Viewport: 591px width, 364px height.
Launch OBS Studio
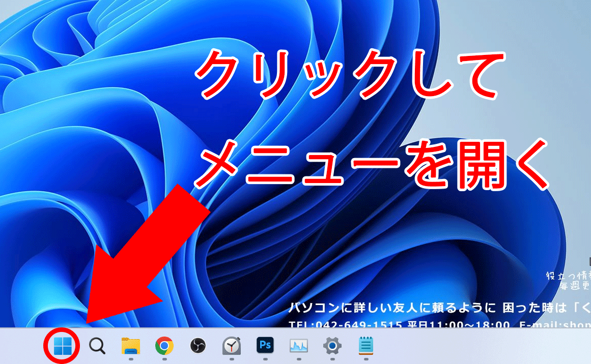[198, 346]
